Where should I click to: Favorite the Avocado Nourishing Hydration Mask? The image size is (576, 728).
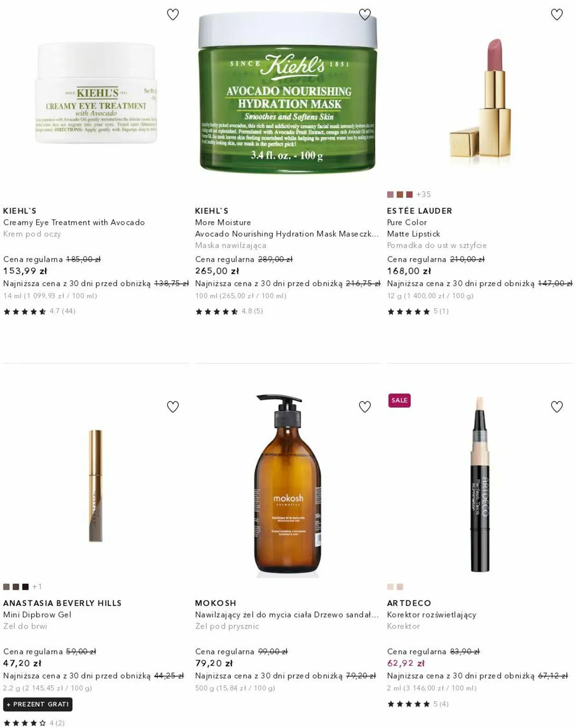(364, 15)
